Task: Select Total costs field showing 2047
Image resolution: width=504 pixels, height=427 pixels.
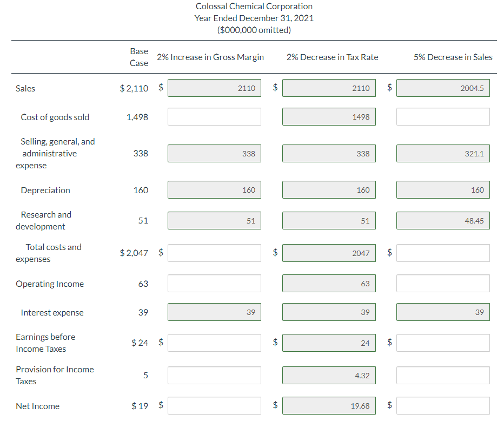Action: click(329, 253)
